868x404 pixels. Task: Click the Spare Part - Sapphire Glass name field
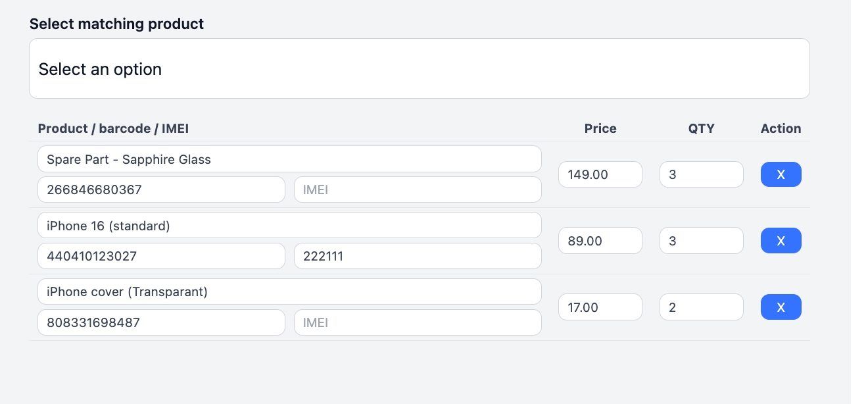pos(289,159)
